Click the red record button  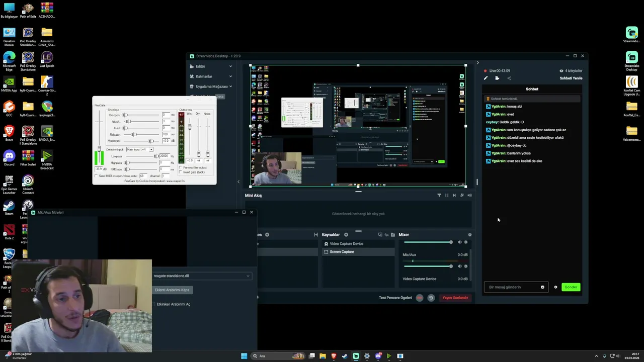(x=420, y=298)
